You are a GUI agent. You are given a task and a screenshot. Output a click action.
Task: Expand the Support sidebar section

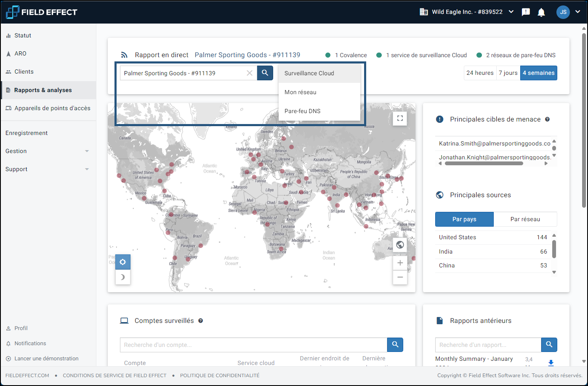coord(48,169)
